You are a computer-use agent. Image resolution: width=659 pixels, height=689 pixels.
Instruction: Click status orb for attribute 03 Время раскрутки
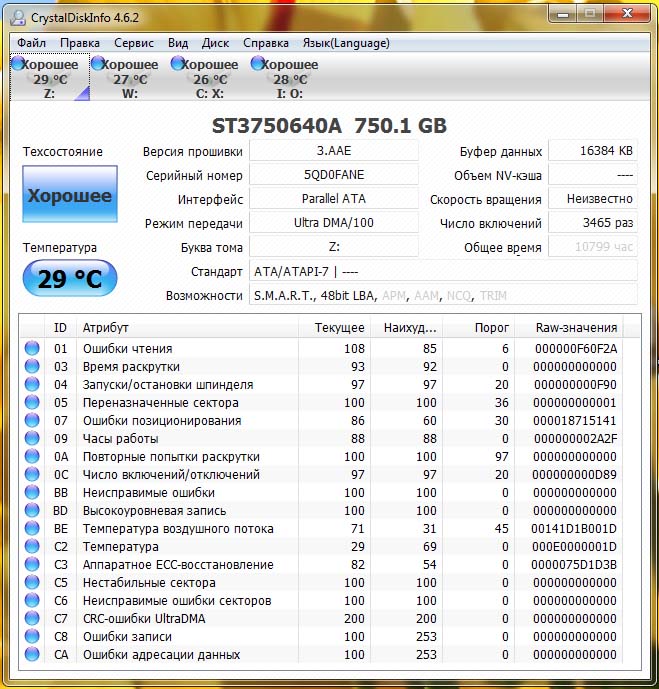[x=32, y=366]
